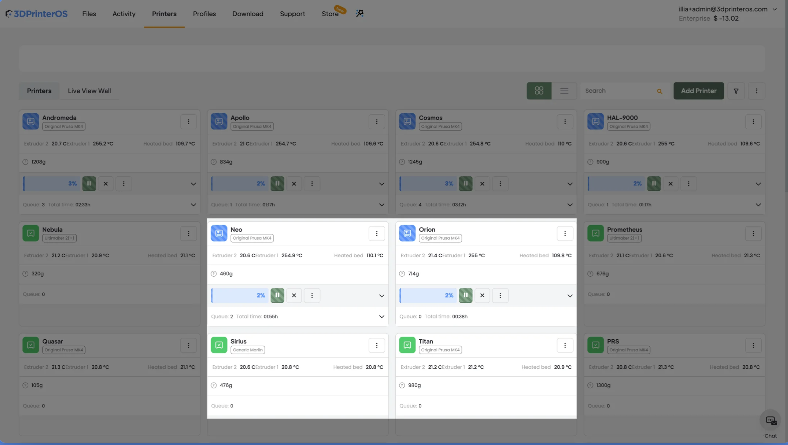Open Cosmos printer card menu
Image resolution: width=788 pixels, height=445 pixels.
565,121
